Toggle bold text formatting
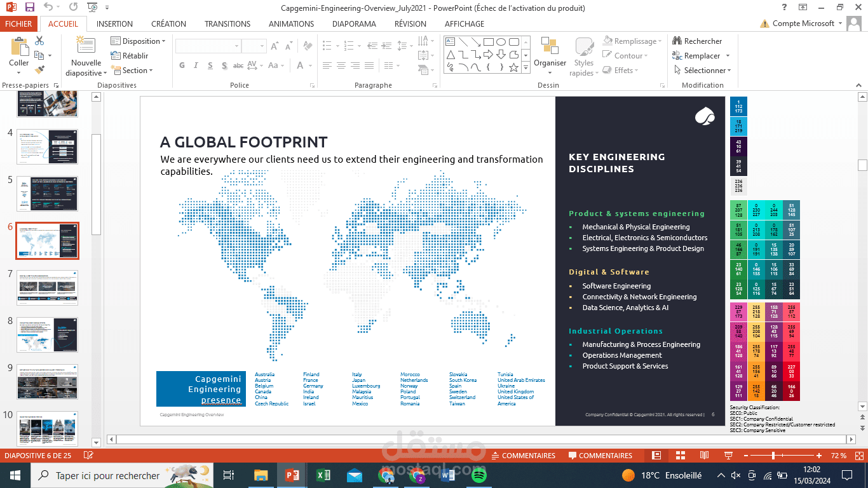868x488 pixels. pyautogui.click(x=182, y=65)
